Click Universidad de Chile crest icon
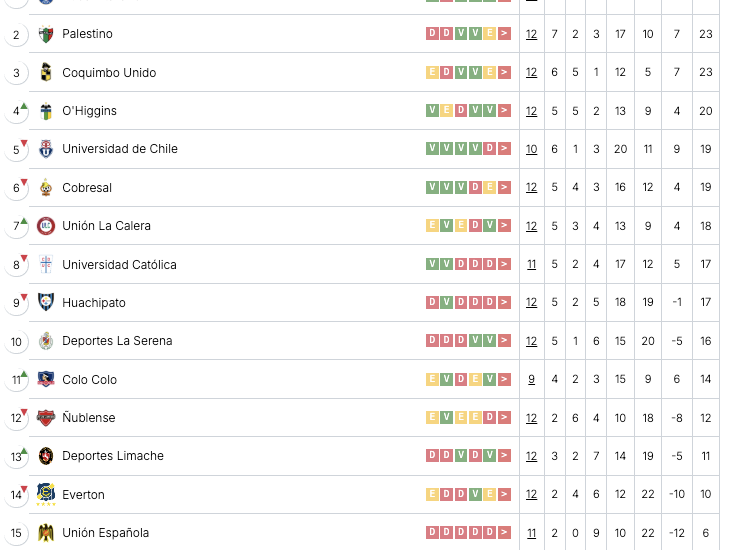743x550 pixels. (x=46, y=149)
